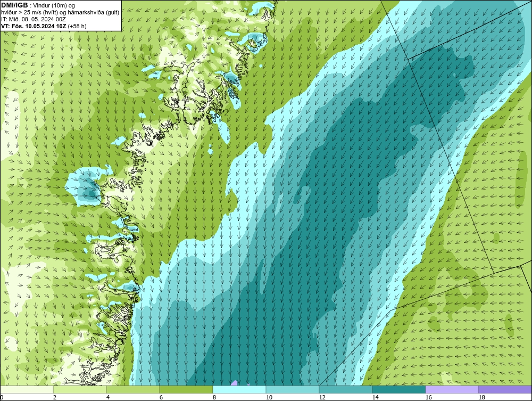Click the legend tick label 10
The image size is (532, 401).
coord(269,397)
